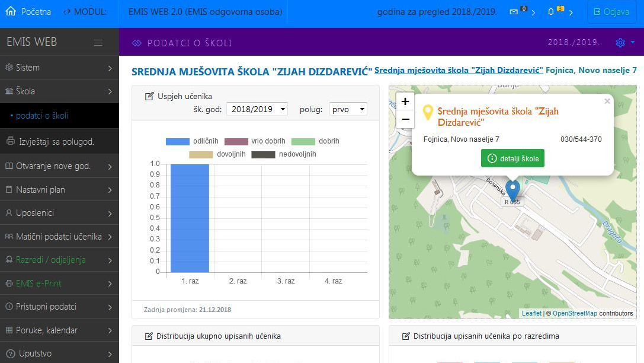Click the Pristupni podatci info icon
Viewport: 644px width, 363px height.
(9, 306)
